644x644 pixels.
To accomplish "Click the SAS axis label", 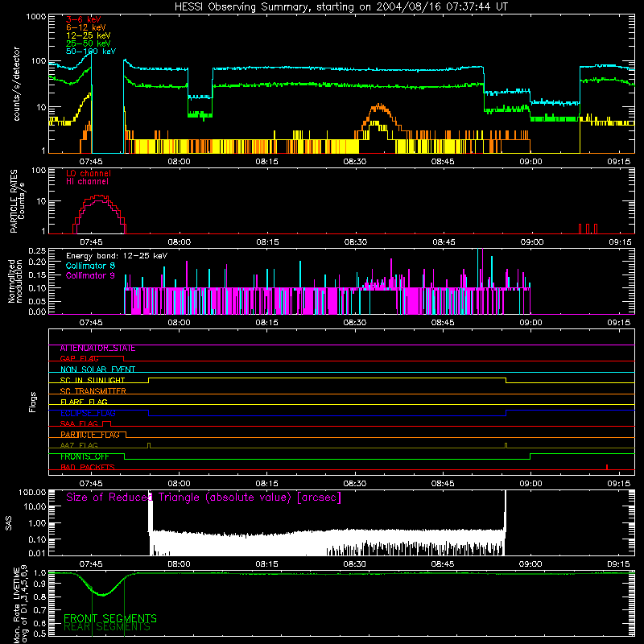I will (x=9, y=523).
